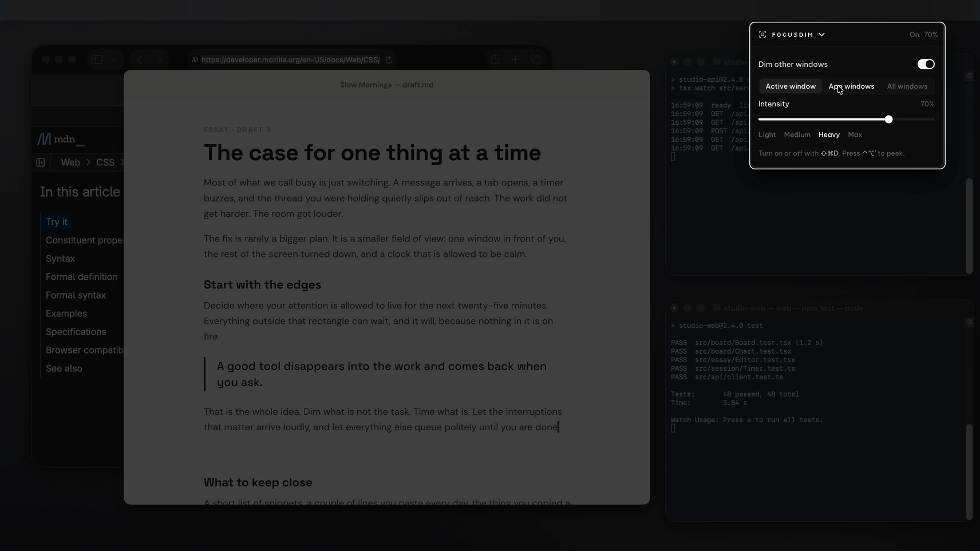Click the studio-web terminal scrollbar

click(x=969, y=472)
